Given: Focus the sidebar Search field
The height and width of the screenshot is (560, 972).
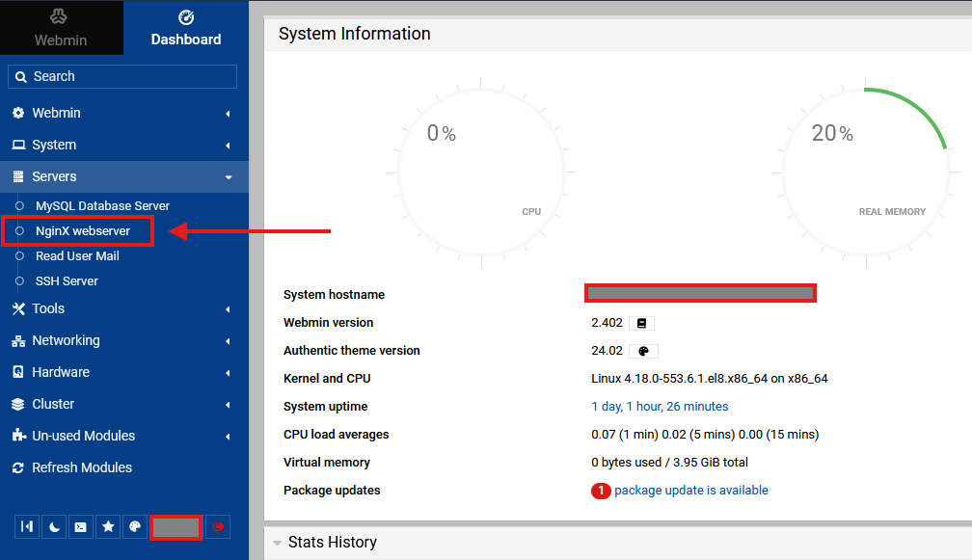Looking at the screenshot, I should click(x=122, y=76).
